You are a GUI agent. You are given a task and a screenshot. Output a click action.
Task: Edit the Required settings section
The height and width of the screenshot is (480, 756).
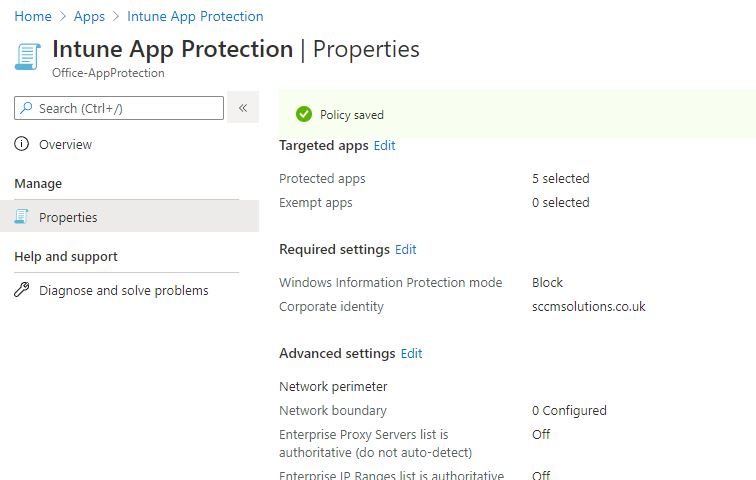point(405,249)
